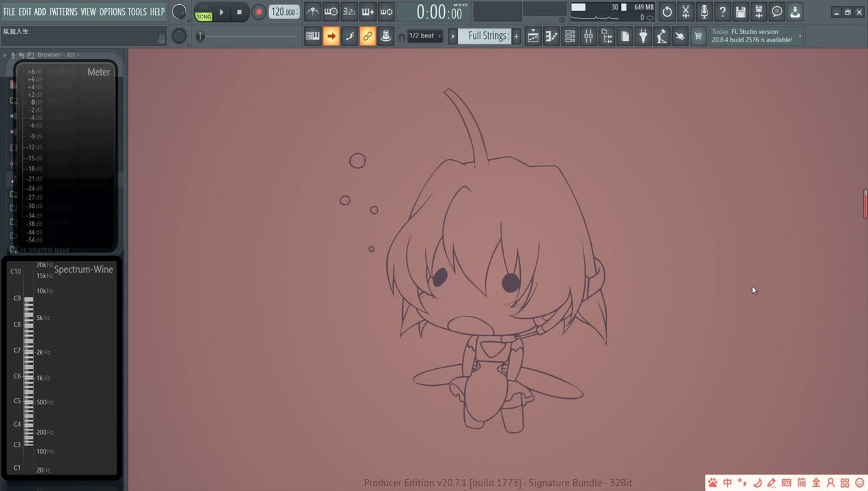Open the content library shopping cart icon
The height and width of the screenshot is (491, 868).
coord(698,36)
